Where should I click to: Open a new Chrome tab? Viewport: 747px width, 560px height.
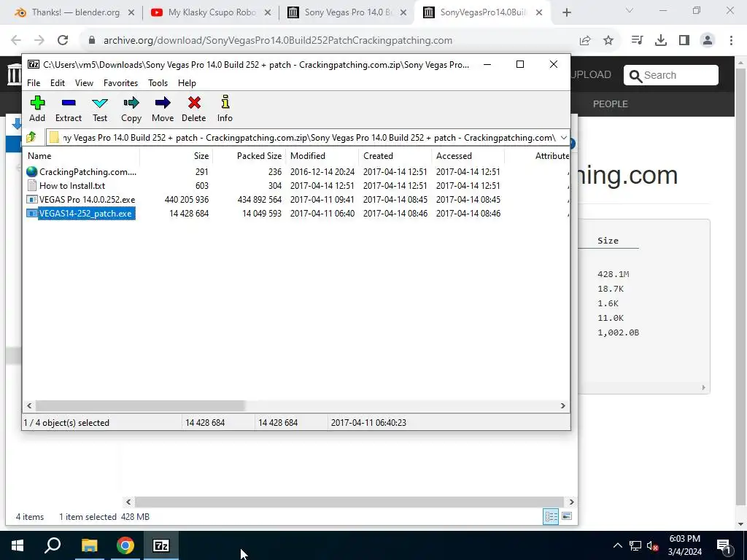566,12
